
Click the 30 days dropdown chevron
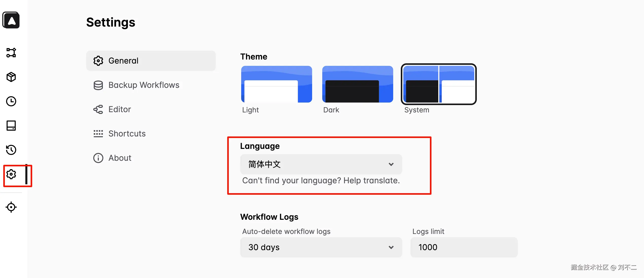pyautogui.click(x=391, y=247)
